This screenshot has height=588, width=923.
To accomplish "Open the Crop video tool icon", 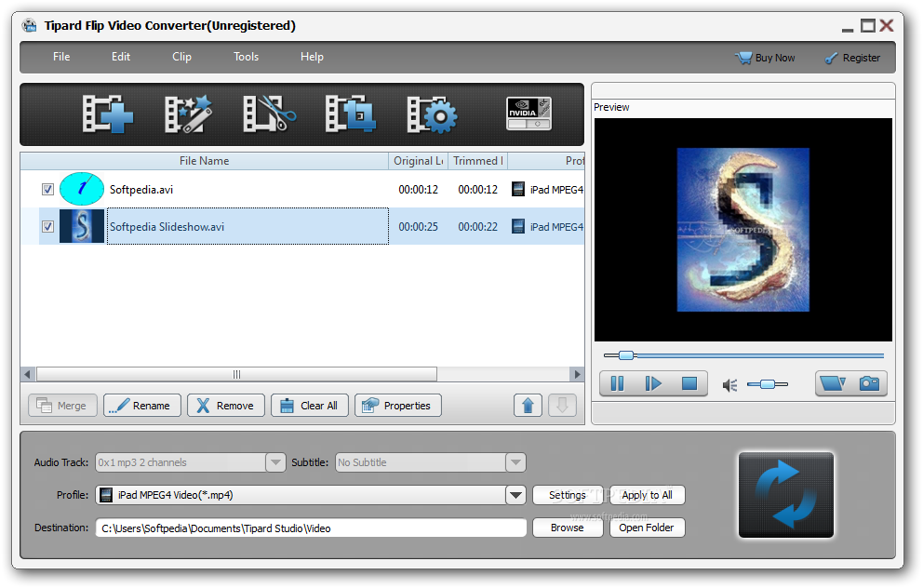I will point(350,114).
